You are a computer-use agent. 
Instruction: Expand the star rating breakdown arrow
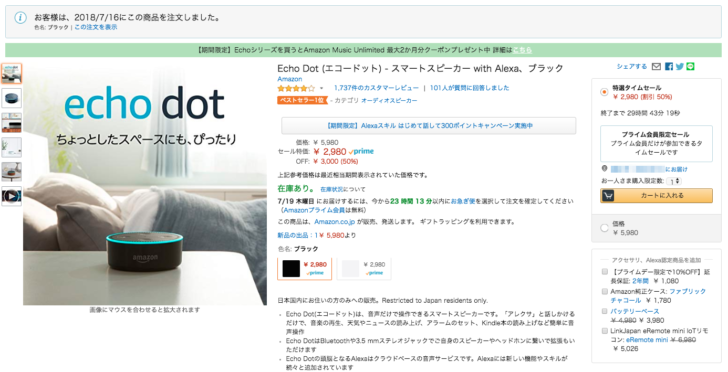point(321,88)
